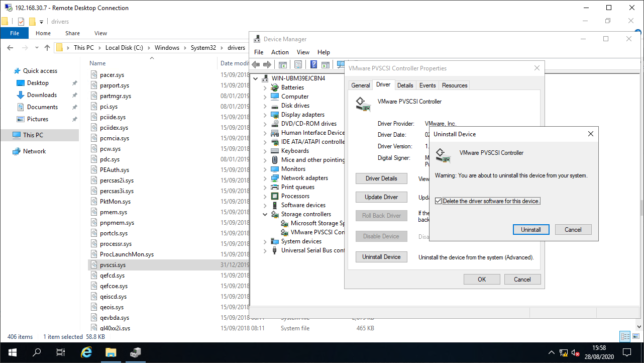Click the back arrow in File Explorer
Image resolution: width=644 pixels, height=363 pixels.
[10, 48]
